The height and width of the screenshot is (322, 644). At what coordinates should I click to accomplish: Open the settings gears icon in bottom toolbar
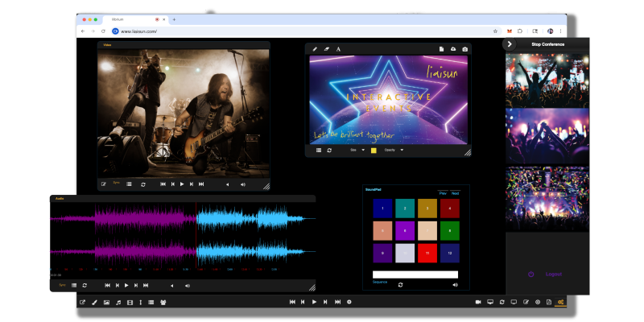[561, 302]
